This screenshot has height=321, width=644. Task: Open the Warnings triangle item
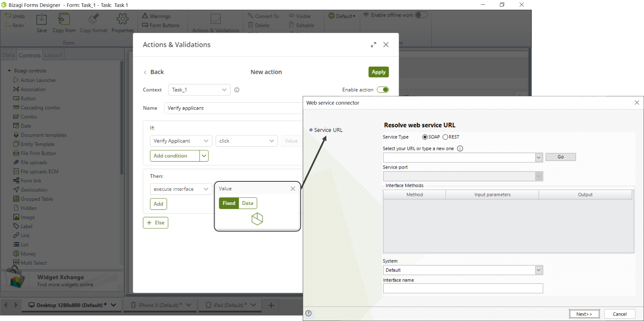(x=156, y=16)
